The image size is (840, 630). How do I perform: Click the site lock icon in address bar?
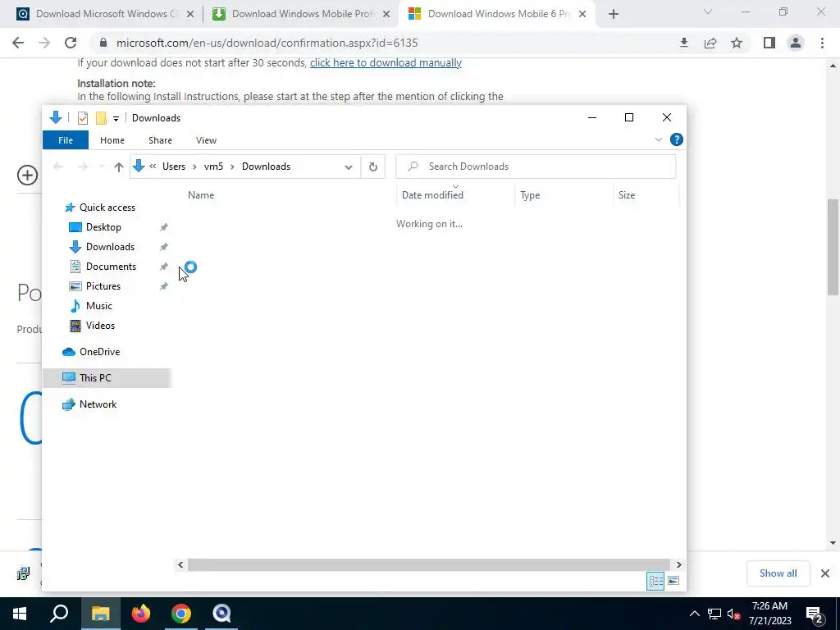tap(103, 43)
